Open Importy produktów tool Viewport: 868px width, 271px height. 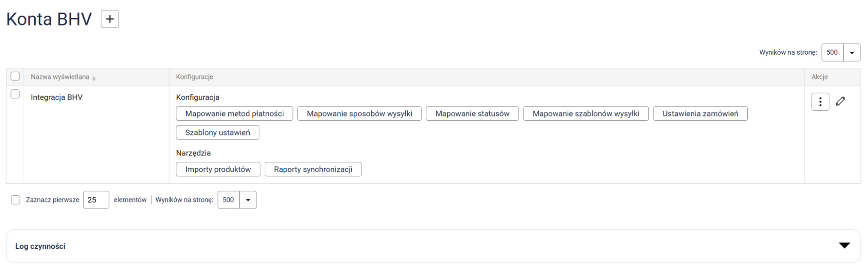(x=218, y=169)
